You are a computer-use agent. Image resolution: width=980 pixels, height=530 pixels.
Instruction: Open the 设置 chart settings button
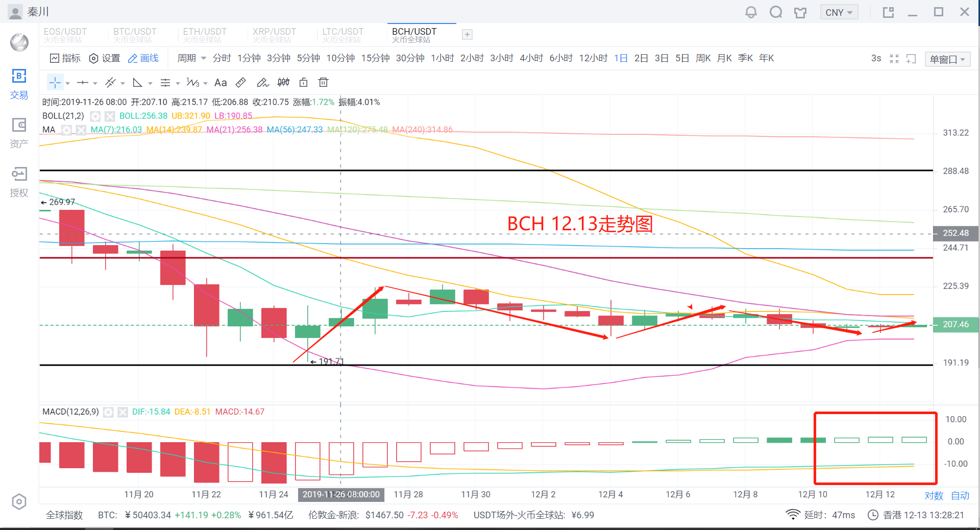tap(104, 58)
